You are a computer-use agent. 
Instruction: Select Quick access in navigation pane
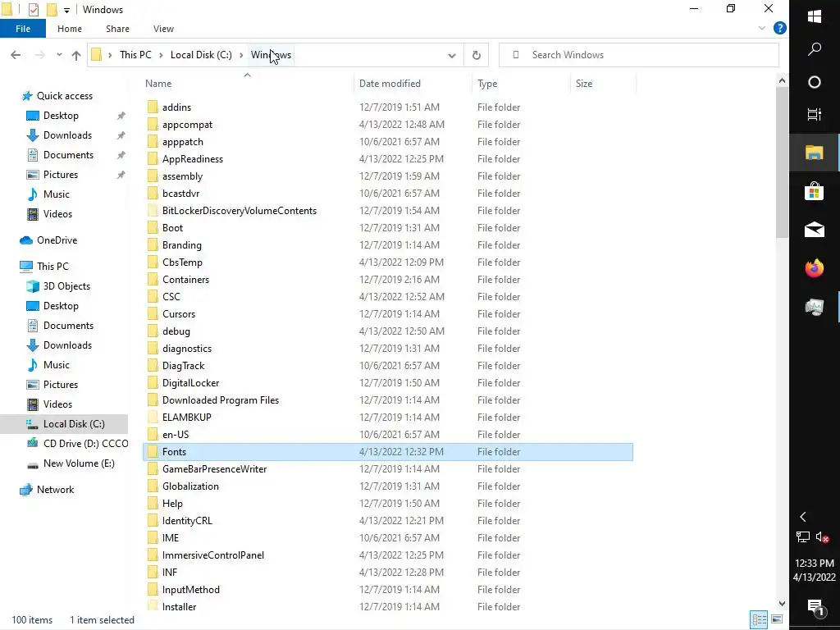tap(64, 96)
